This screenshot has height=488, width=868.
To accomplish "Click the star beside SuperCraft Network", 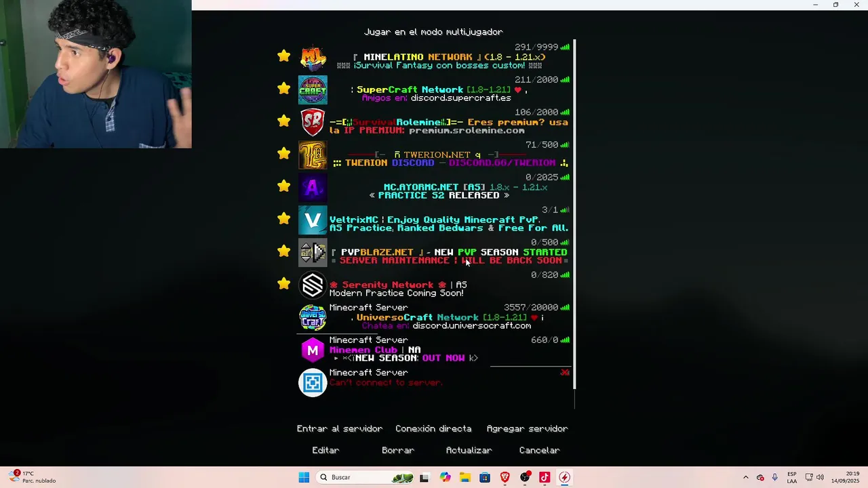I will [283, 88].
